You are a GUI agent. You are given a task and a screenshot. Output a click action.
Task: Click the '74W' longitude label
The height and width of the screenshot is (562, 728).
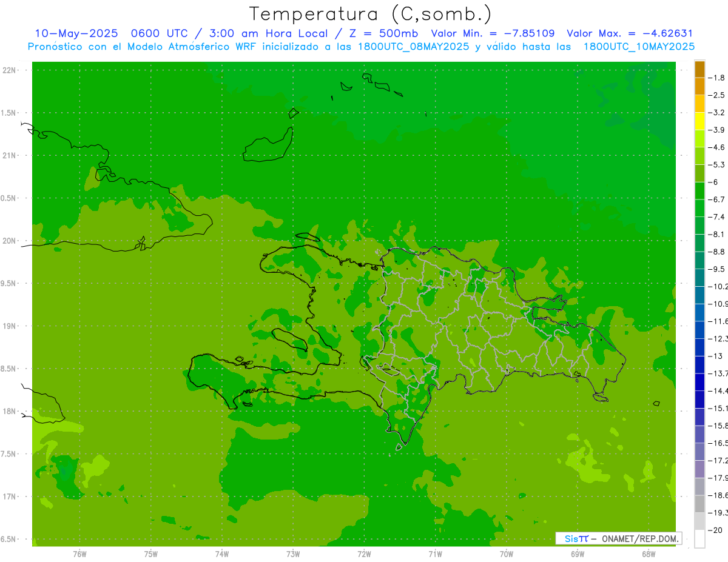point(222,554)
